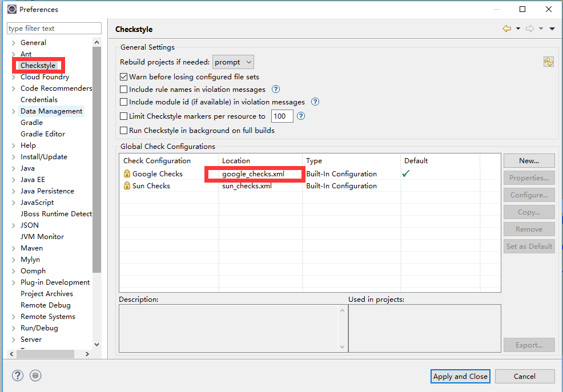Select Remote Debug preference page

point(46,305)
